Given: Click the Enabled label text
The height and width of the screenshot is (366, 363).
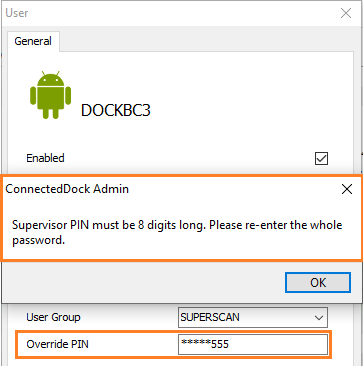Looking at the screenshot, I should pos(45,158).
